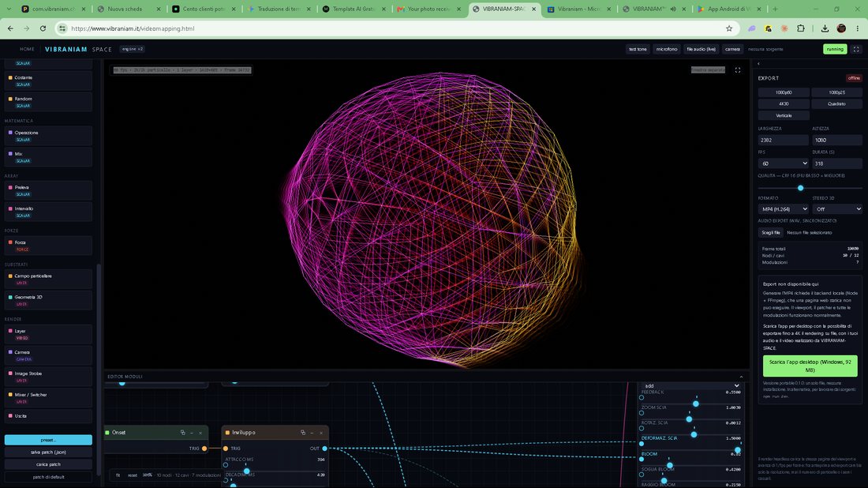Collapse the Editor Moduli panel
This screenshot has height=488, width=868.
pyautogui.click(x=741, y=377)
